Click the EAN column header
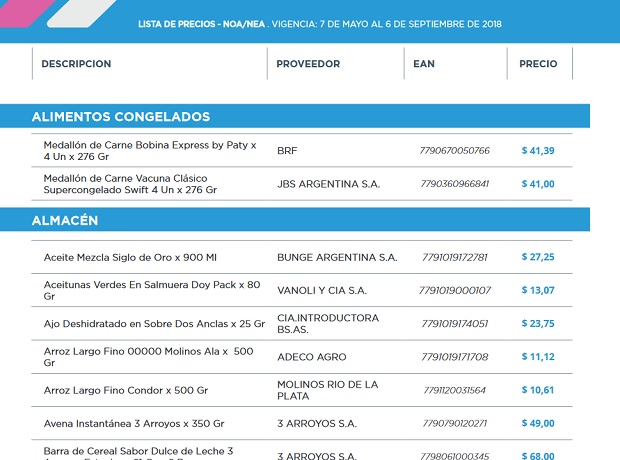Screen dimensions: 620x460 (x=424, y=64)
